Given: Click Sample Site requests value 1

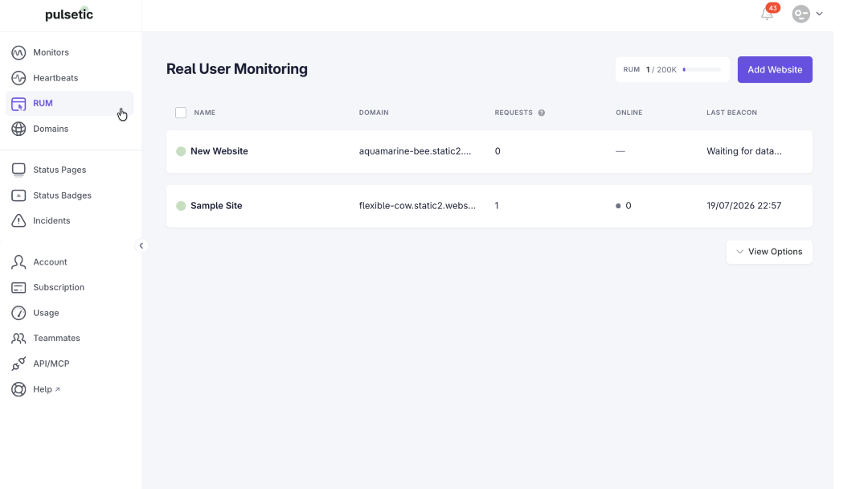Looking at the screenshot, I should point(497,206).
